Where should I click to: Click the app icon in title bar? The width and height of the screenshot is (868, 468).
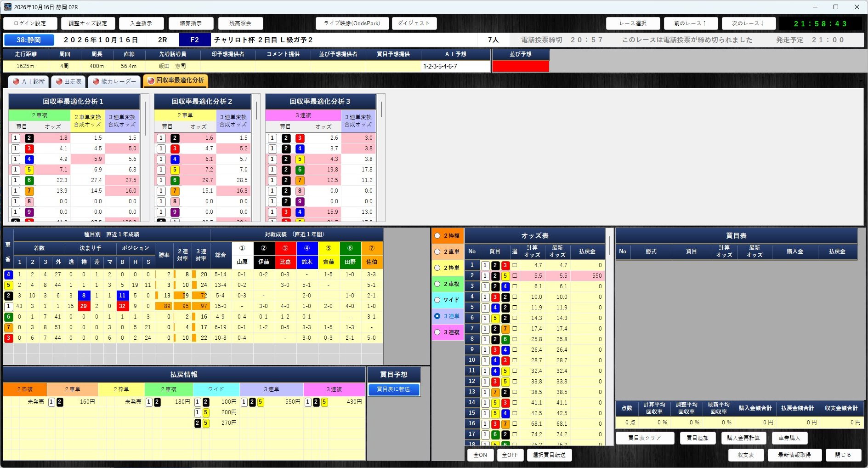(x=7, y=7)
